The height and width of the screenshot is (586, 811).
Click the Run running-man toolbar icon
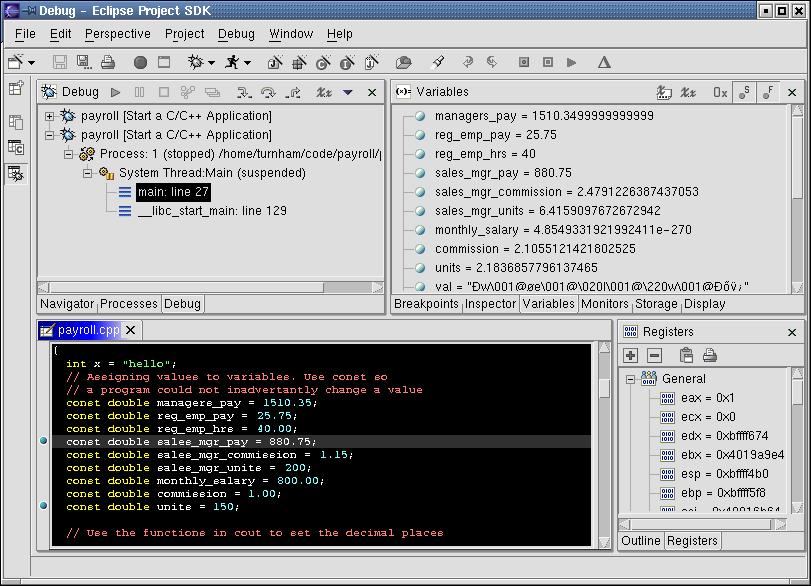[232, 62]
